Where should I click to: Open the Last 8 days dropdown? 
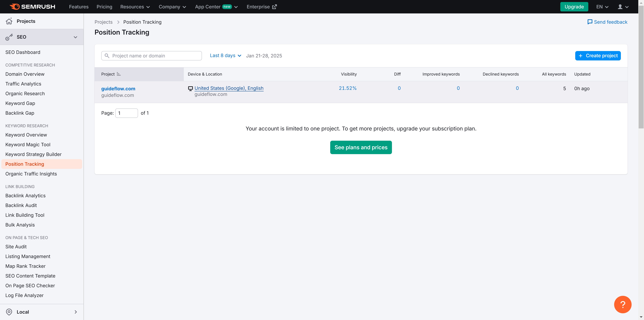[225, 56]
